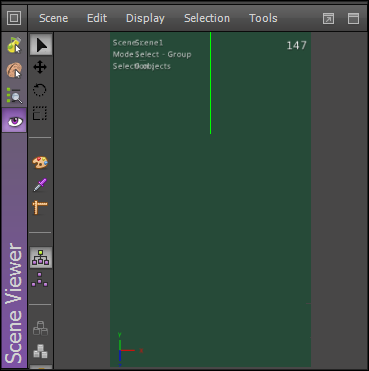Open the Display menu
This screenshot has height=371, width=369.
click(x=145, y=18)
